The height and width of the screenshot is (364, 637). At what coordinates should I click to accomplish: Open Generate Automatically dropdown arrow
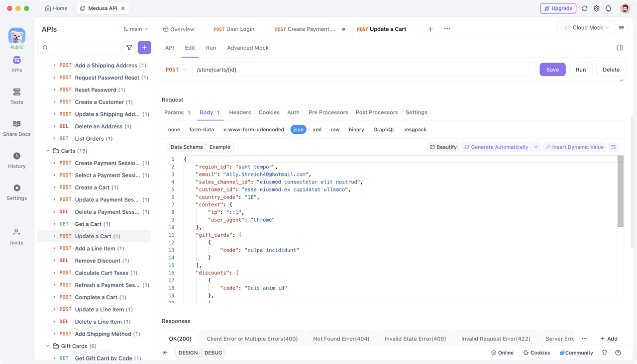(536, 147)
